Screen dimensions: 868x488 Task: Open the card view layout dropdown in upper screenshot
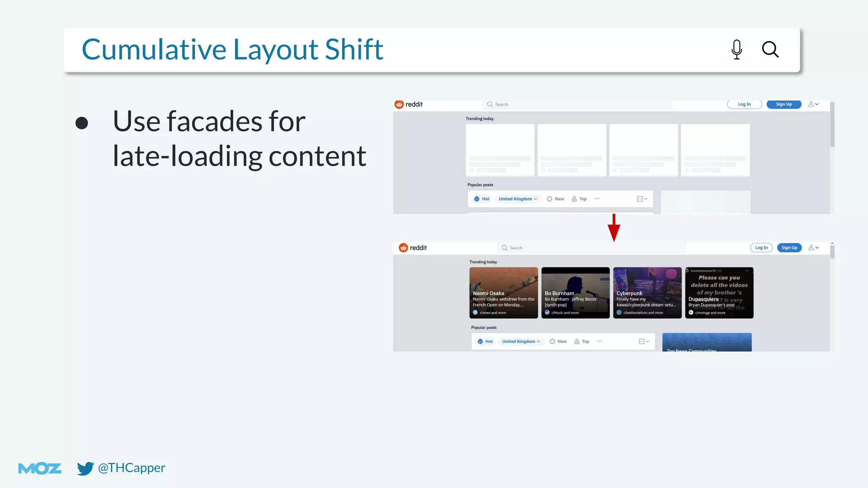[642, 199]
